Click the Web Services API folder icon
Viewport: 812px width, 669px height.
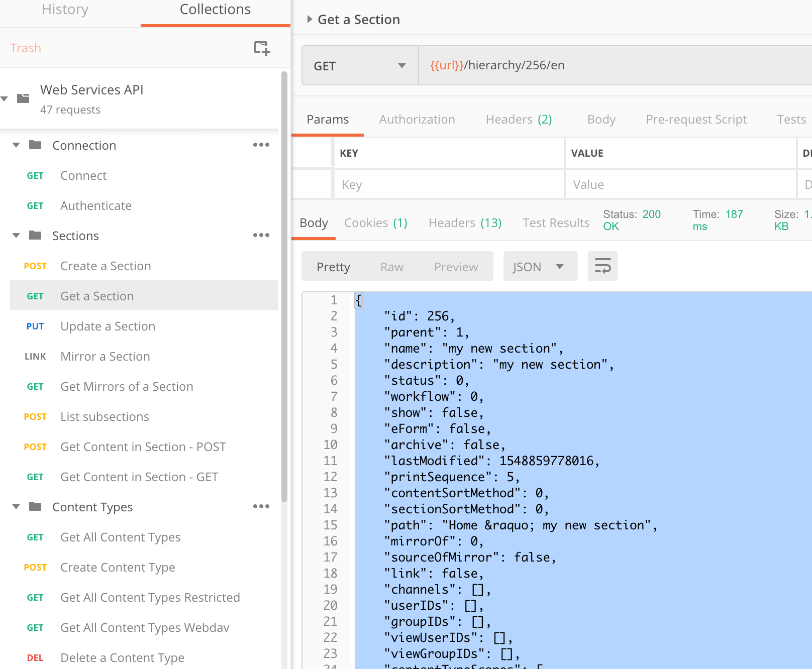point(23,98)
